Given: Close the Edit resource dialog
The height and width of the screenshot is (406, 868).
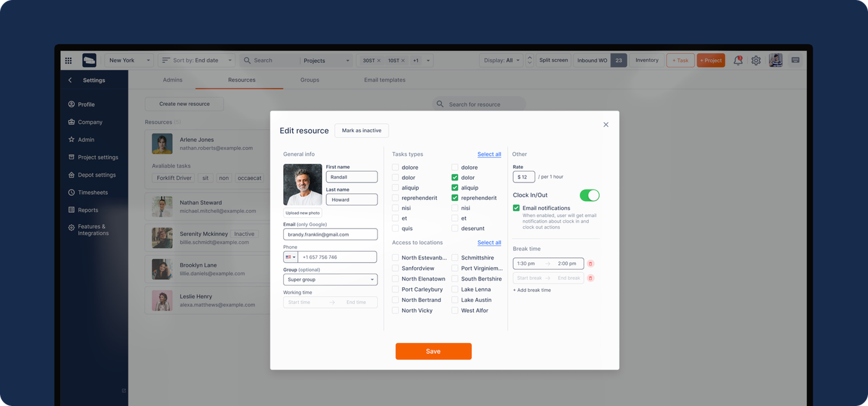Looking at the screenshot, I should coord(605,125).
